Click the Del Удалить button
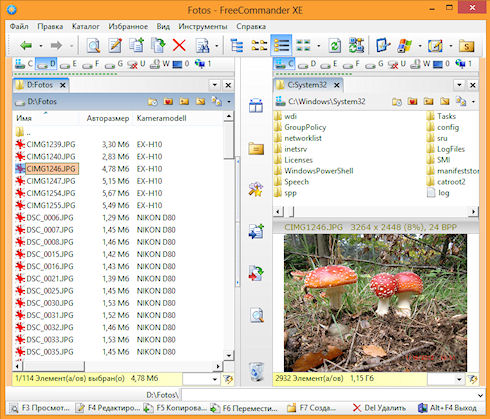The image size is (490, 419). [x=380, y=408]
